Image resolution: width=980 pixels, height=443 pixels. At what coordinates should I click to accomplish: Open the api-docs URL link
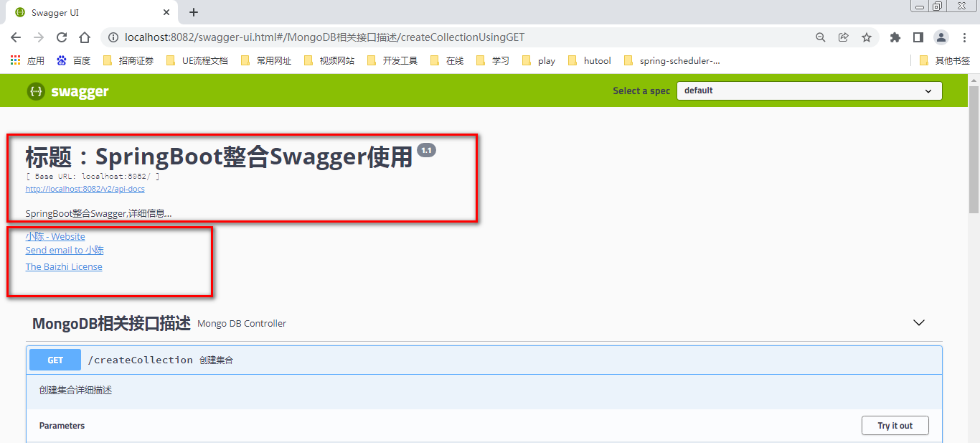tap(85, 189)
